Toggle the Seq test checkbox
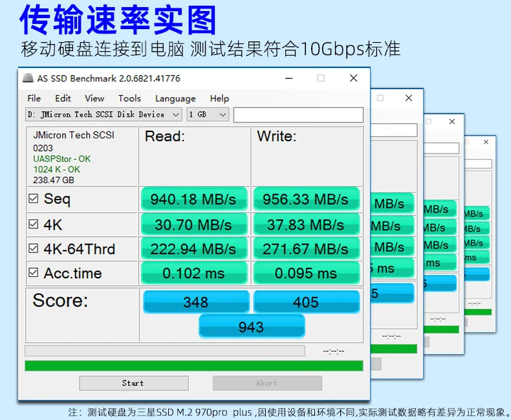The width and height of the screenshot is (511, 420). point(33,199)
